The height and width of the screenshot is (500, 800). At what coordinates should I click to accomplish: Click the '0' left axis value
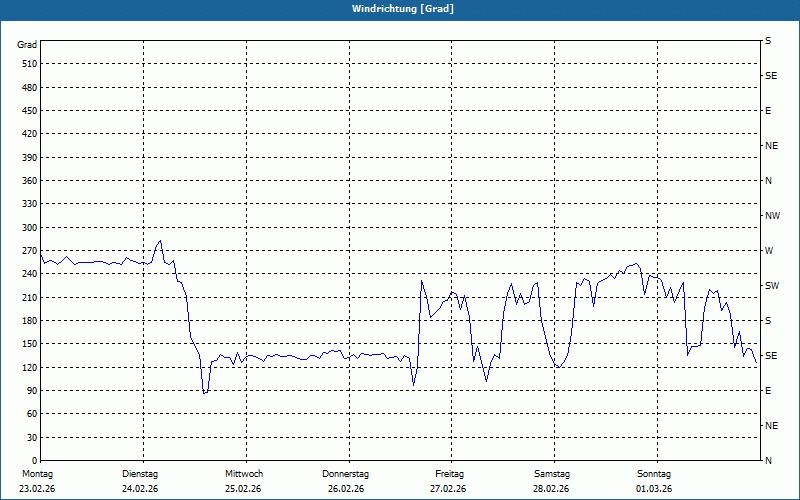pyautogui.click(x=35, y=460)
